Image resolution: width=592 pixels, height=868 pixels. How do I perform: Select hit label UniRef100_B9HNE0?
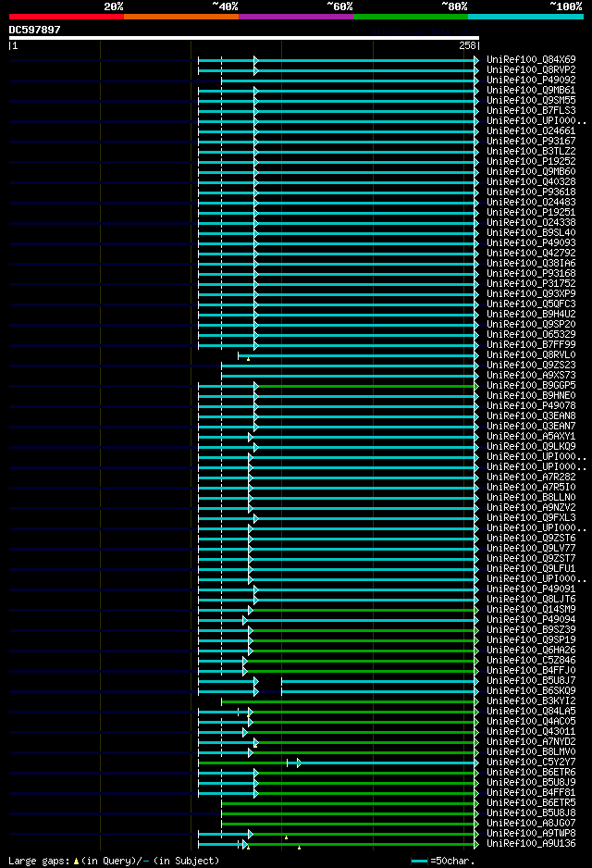click(x=531, y=395)
